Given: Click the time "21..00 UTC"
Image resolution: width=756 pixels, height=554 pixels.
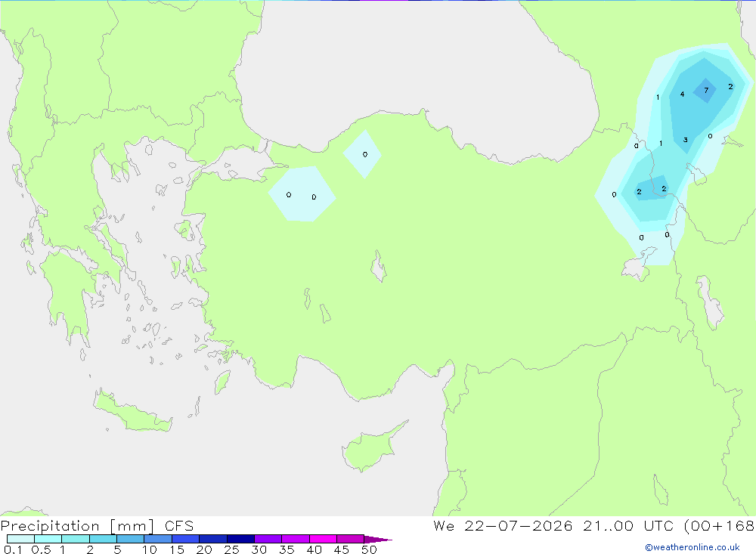Looking at the screenshot, I should 627,525.
